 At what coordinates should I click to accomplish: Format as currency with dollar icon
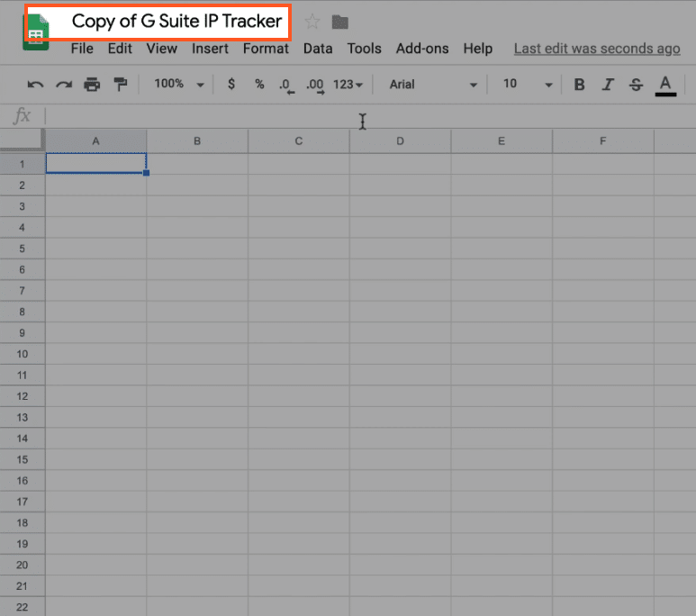[231, 84]
